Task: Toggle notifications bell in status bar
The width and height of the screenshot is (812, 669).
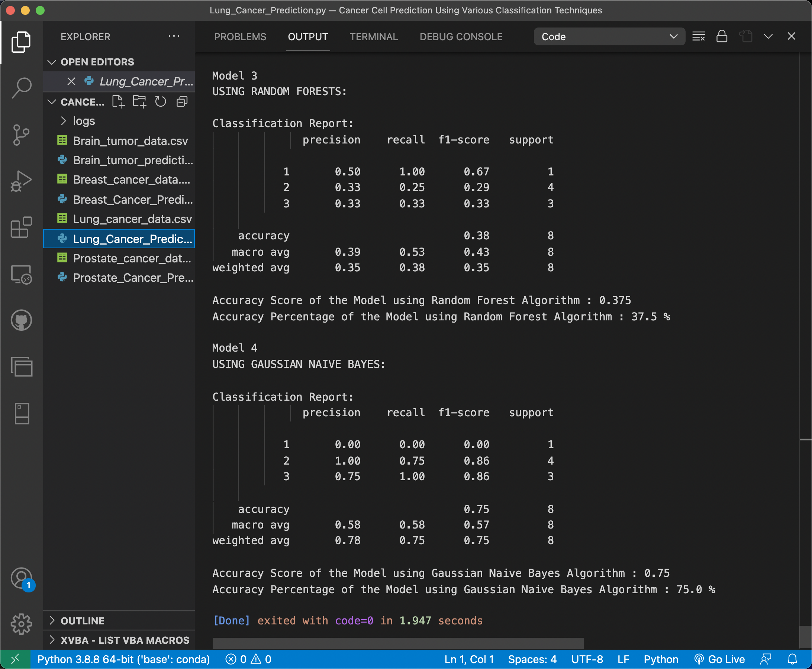Action: pos(792,659)
